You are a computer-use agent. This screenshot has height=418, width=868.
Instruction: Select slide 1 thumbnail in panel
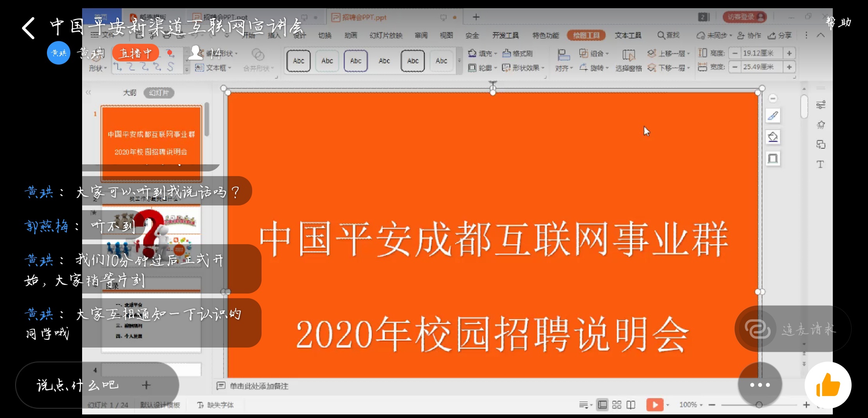click(151, 143)
